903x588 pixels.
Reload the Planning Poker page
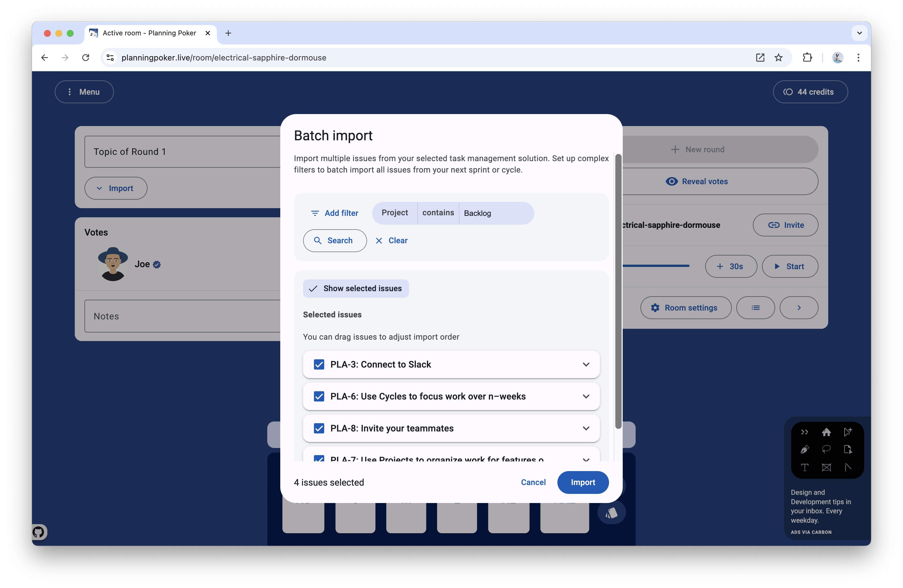86,58
